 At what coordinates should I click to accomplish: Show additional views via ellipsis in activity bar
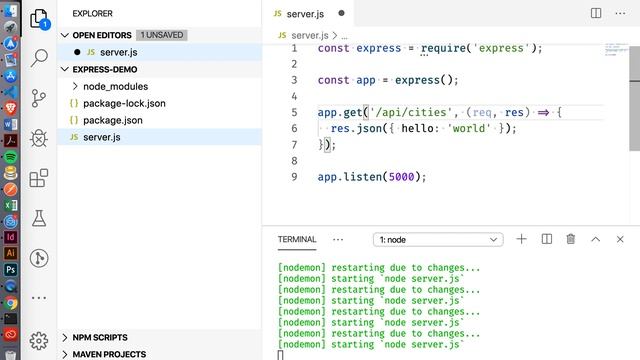[x=39, y=298]
